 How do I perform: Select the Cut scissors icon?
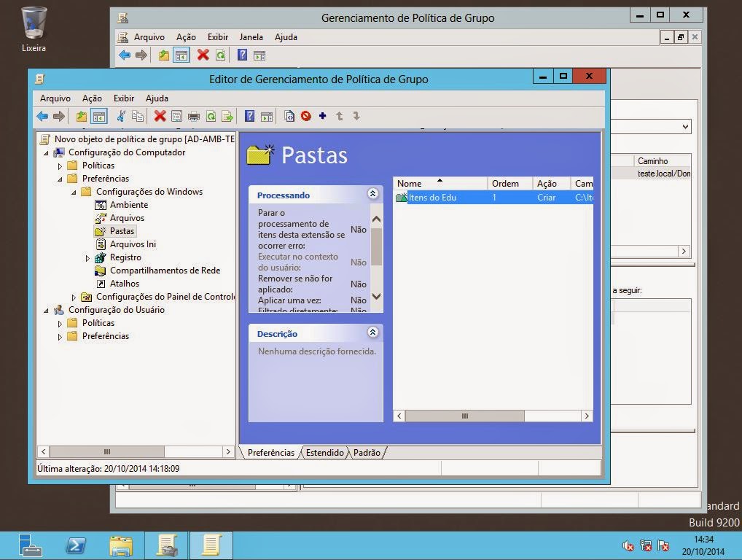(121, 116)
